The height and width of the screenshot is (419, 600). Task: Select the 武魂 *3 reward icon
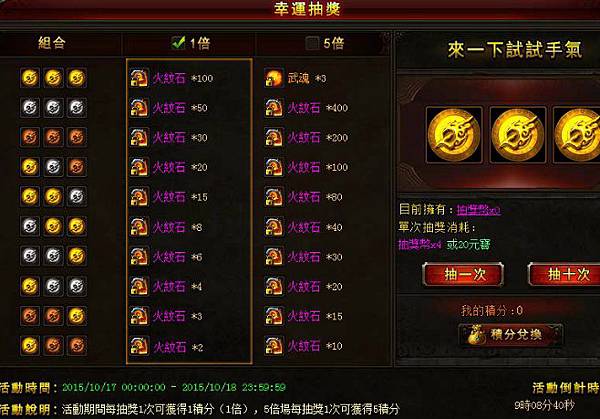(274, 78)
